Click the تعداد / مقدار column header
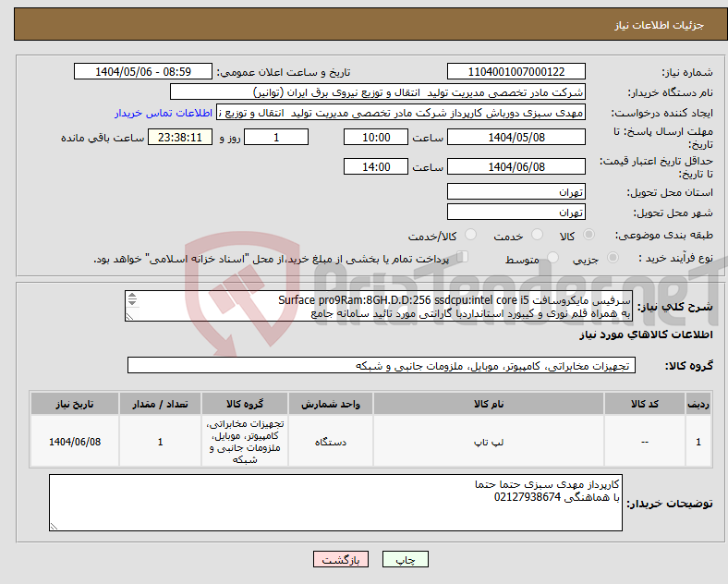Screen dimensions: 728x584 coord(160,404)
